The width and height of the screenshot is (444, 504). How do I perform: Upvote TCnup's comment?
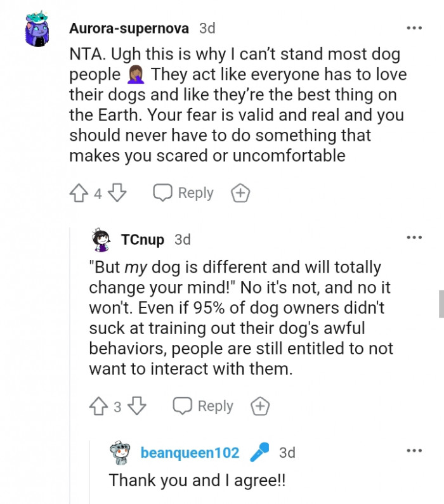click(98, 406)
